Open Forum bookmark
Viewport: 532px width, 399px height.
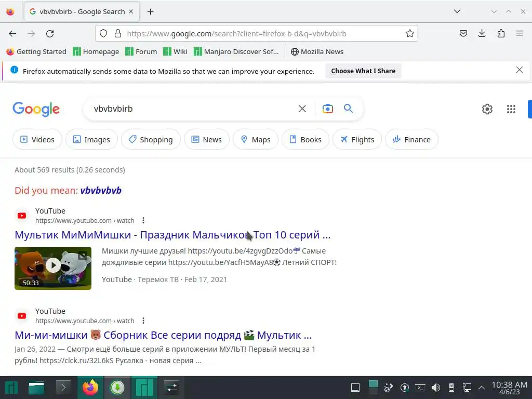pos(141,51)
